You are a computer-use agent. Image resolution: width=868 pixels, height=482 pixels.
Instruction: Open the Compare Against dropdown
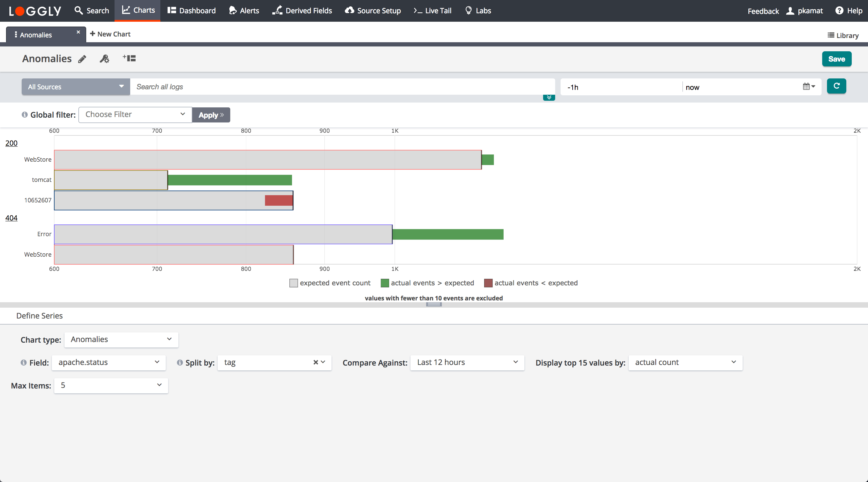(467, 362)
